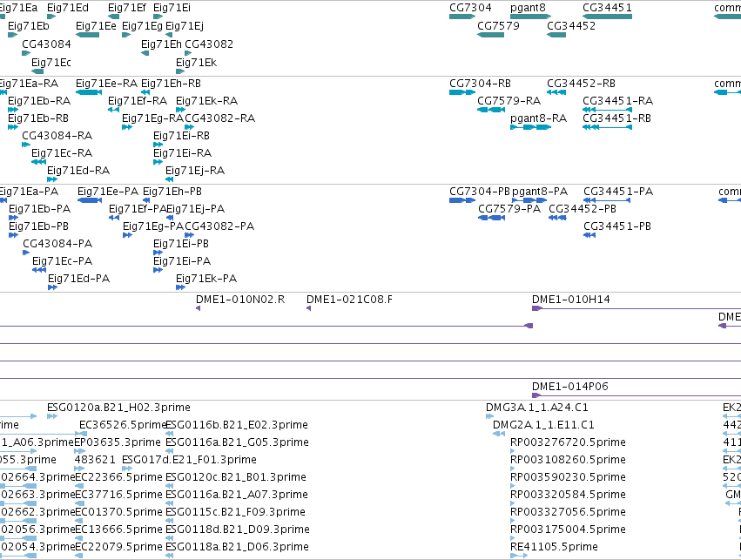This screenshot has width=741, height=560.
Task: Open the Eig71Ei-RB transcript label
Action: 181,136
